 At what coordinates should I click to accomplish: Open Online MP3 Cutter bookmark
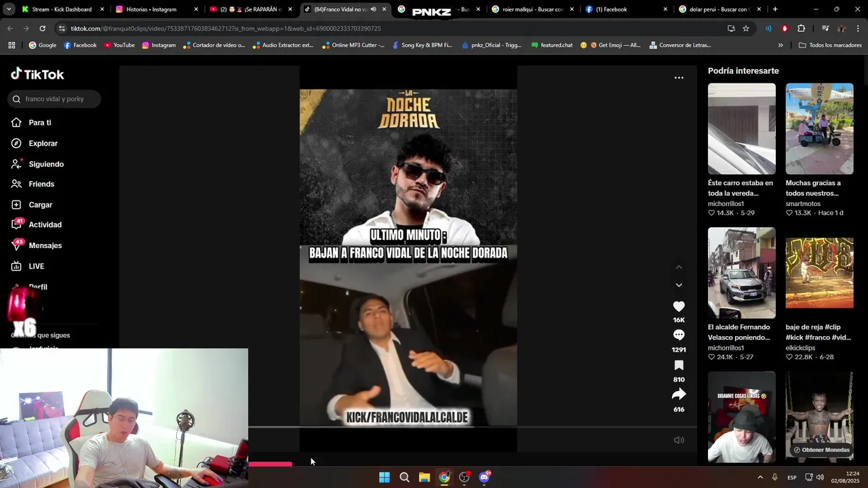click(353, 45)
